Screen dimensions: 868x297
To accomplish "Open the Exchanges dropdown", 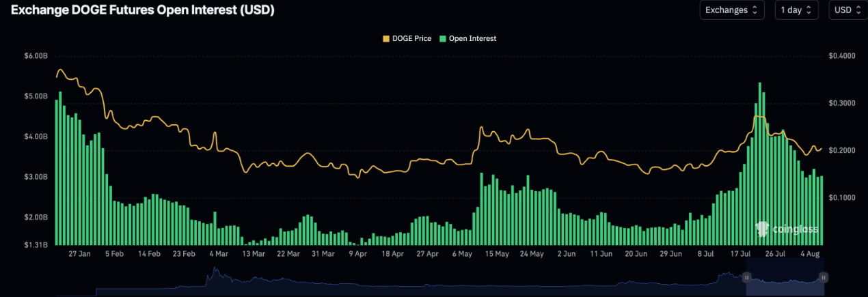I will pyautogui.click(x=731, y=10).
